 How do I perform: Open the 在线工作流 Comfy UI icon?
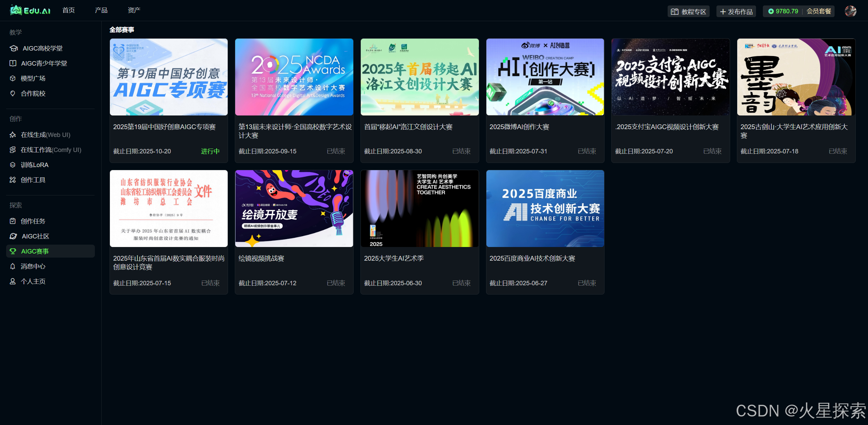13,150
